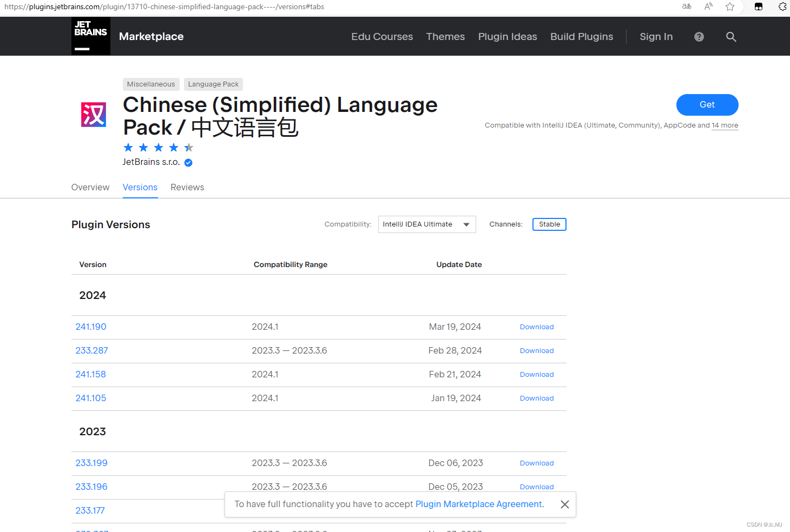Download version 233.196
This screenshot has width=790, height=532.
[537, 487]
